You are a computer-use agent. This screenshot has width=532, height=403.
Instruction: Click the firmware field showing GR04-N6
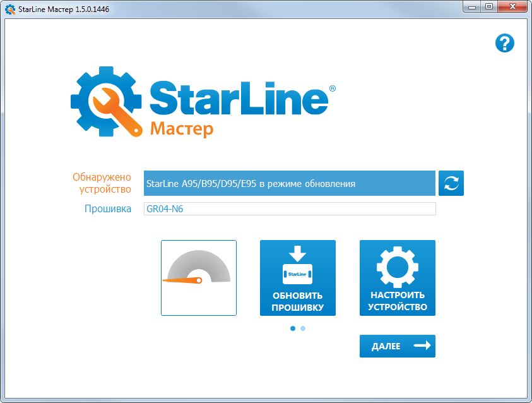coord(289,209)
